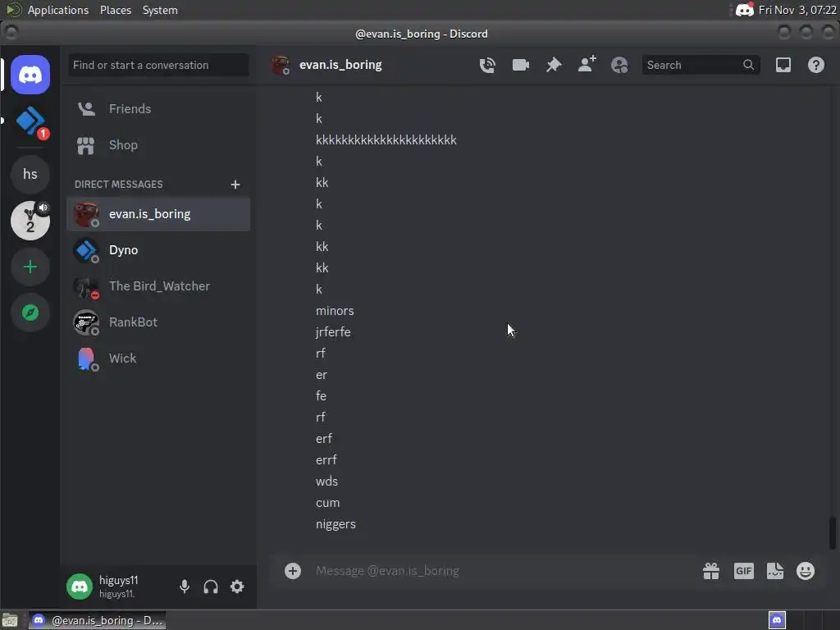Click the green Add a Server plus
The height and width of the screenshot is (630, 840).
tap(30, 267)
